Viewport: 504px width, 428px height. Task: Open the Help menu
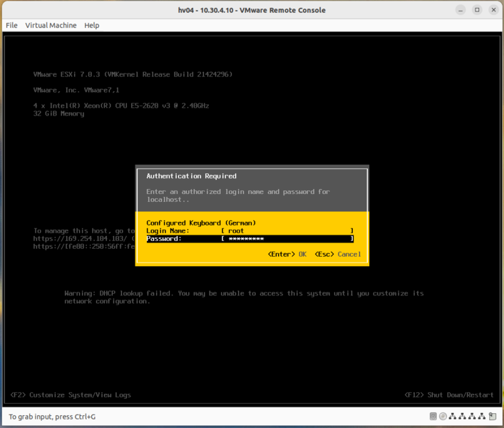[91, 25]
